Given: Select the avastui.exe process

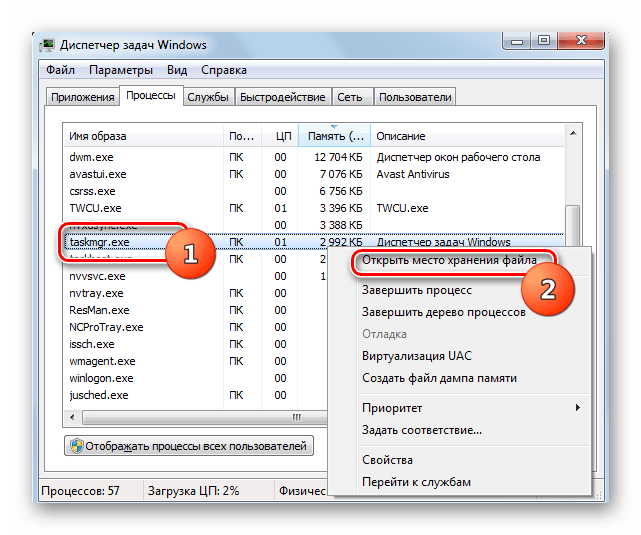Looking at the screenshot, I should (x=98, y=175).
